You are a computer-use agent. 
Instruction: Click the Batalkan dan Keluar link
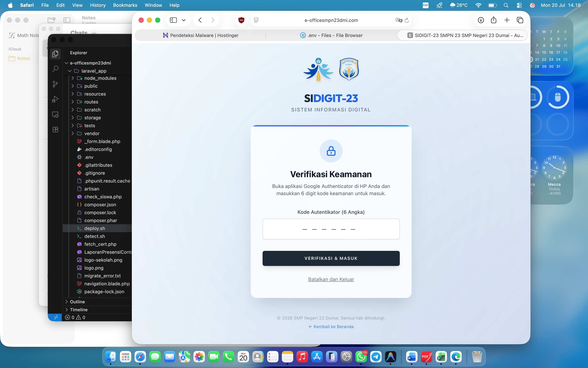[331, 279]
